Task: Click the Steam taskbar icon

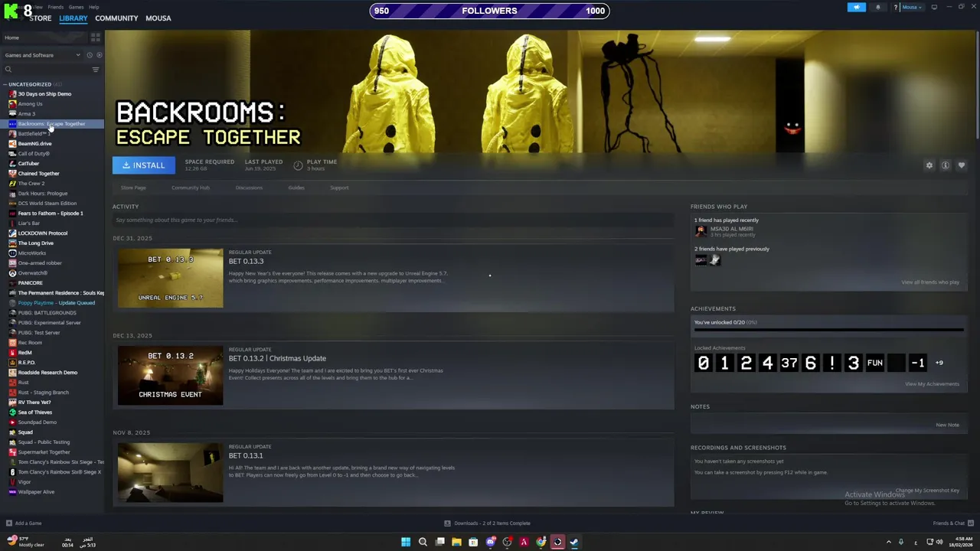Action: pyautogui.click(x=574, y=543)
